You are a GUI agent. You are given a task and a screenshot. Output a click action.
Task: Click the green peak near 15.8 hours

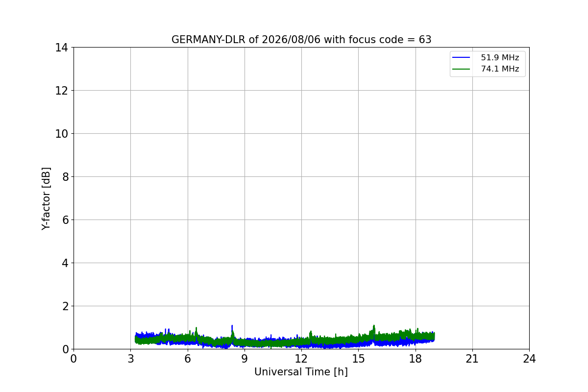(374, 328)
